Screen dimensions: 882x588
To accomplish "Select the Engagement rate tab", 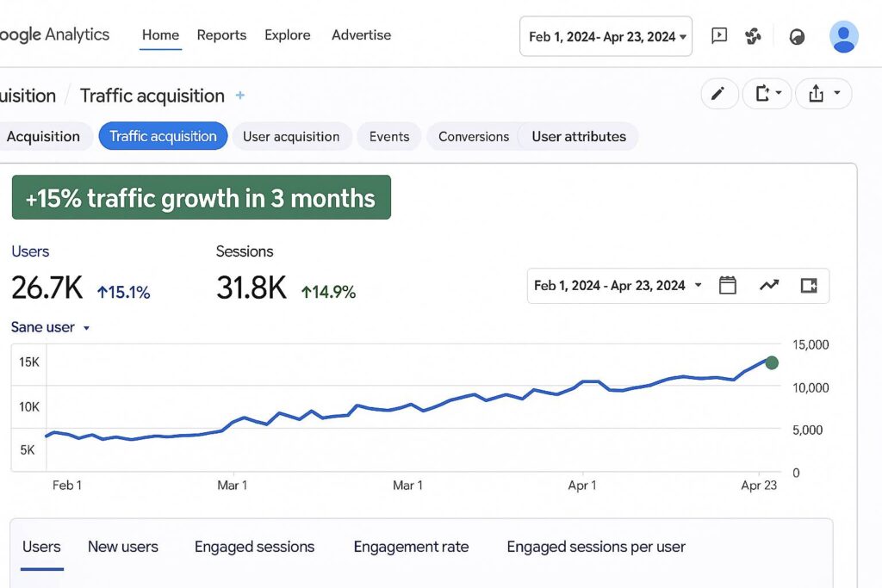I will (411, 547).
